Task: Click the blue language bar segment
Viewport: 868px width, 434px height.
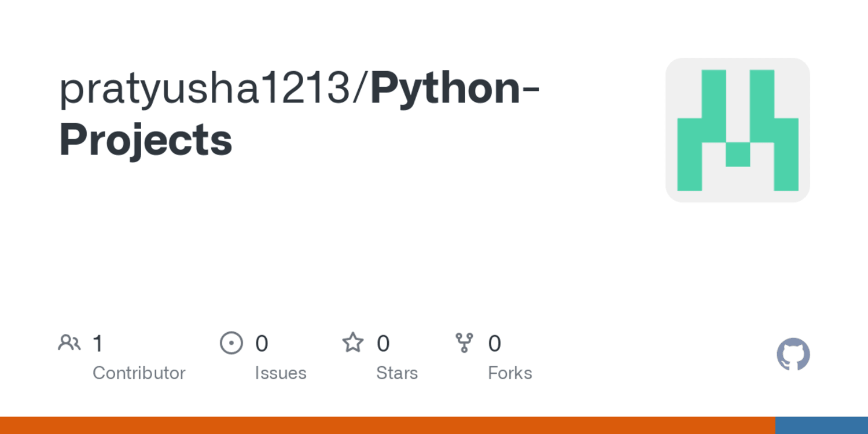Action: tap(822, 425)
